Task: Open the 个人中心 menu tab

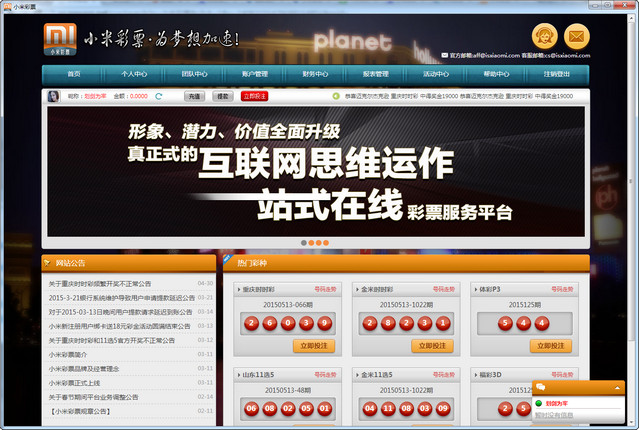Action: (x=134, y=74)
